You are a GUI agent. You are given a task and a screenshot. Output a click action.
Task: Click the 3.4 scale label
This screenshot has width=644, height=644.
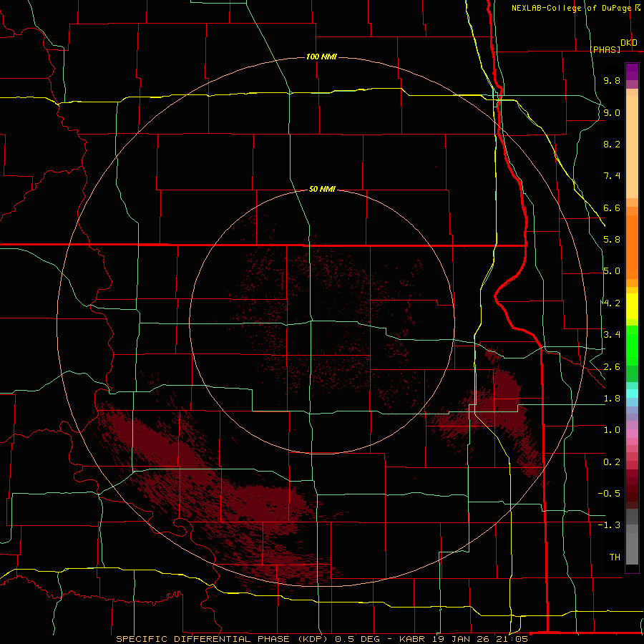tap(612, 335)
